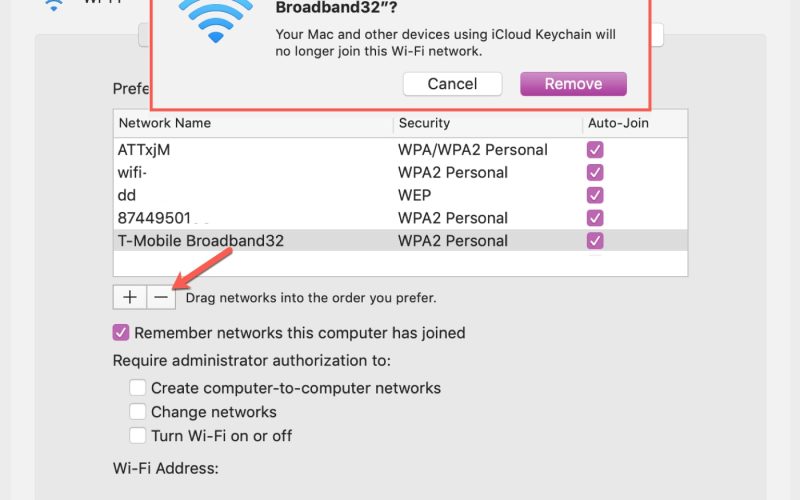Viewport: 800px width, 500px height.
Task: Toggle Auto-Join for 87449501 network
Action: pos(595,218)
